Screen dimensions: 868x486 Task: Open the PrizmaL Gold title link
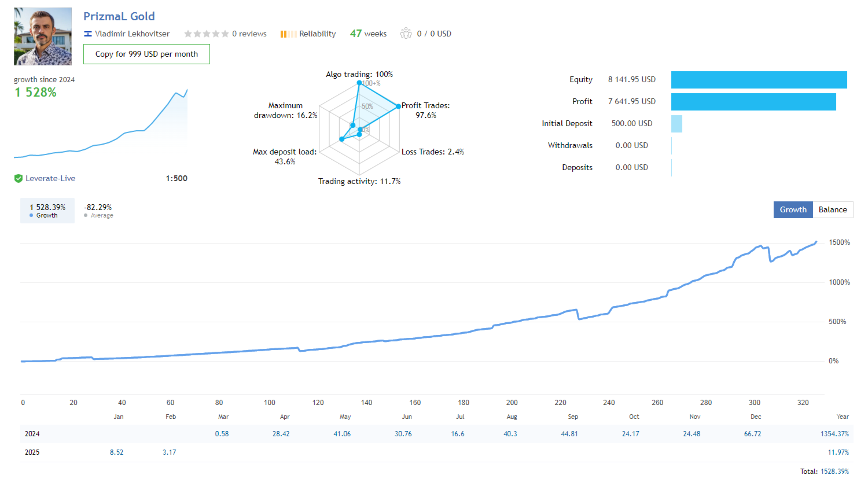119,16
